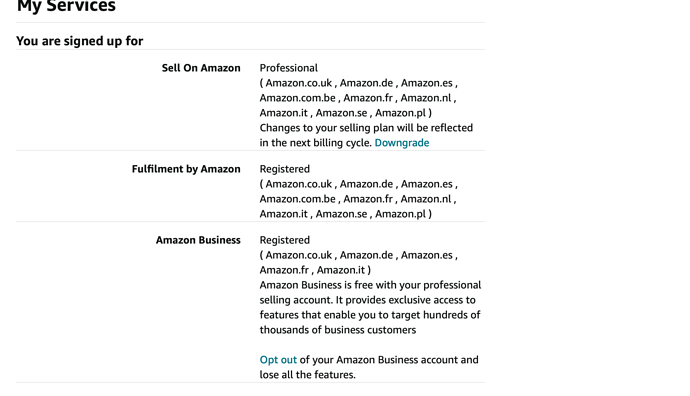This screenshot has height=396, width=690.
Task: Click Amazon.co.uk in Sell On Amazon list
Action: coord(298,83)
